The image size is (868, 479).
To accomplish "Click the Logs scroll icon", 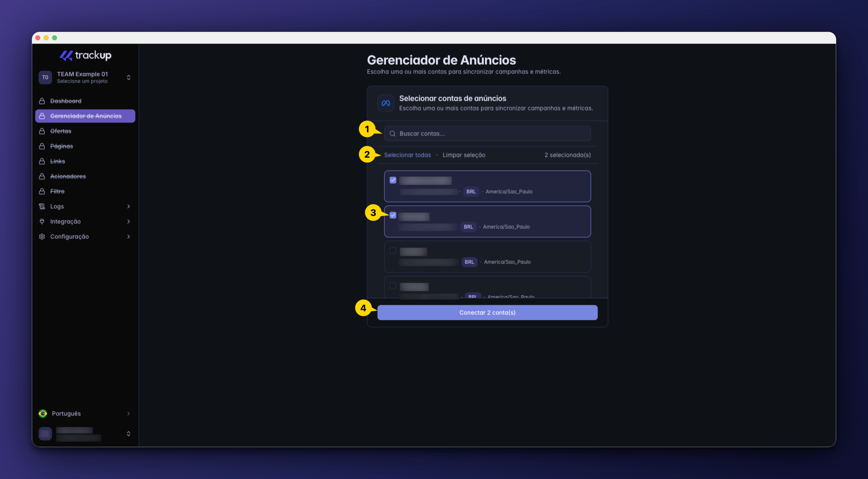I will click(x=42, y=206).
